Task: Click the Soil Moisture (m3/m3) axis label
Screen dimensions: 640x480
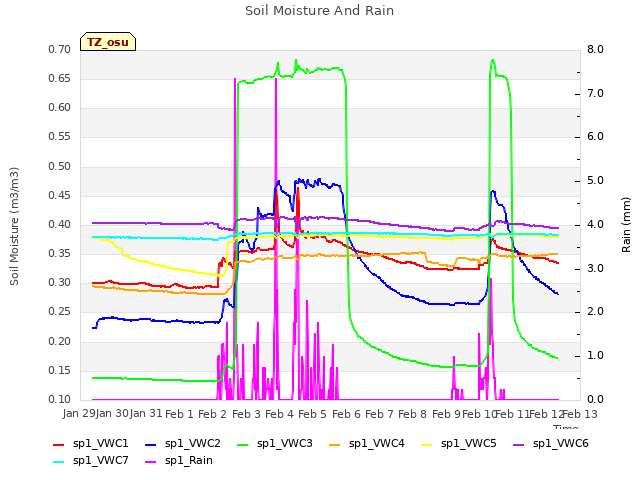Action: point(14,226)
